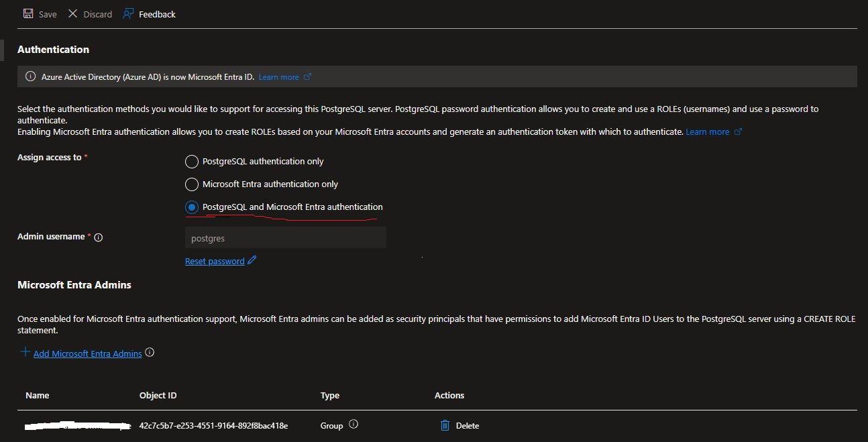Click the object ID 42c7c5b7-e253-4551-9164-892f8bac418e

[213, 425]
